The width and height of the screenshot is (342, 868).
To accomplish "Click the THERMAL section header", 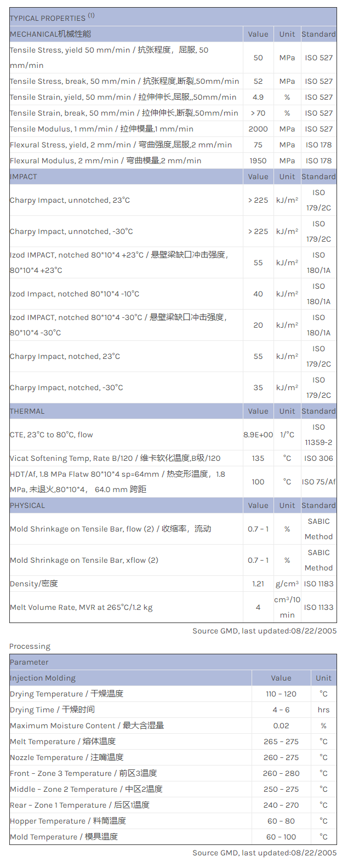I will click(27, 411).
